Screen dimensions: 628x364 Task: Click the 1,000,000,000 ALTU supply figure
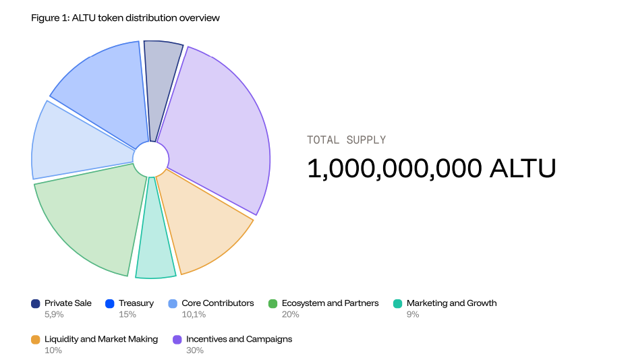coord(431,169)
